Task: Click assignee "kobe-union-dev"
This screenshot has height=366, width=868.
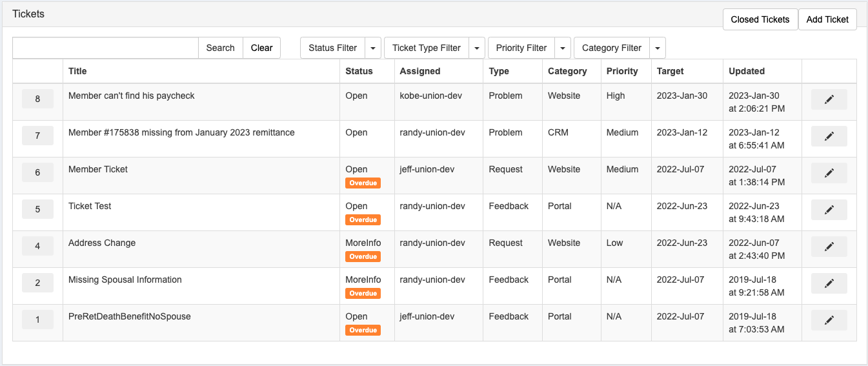Action: pos(430,96)
